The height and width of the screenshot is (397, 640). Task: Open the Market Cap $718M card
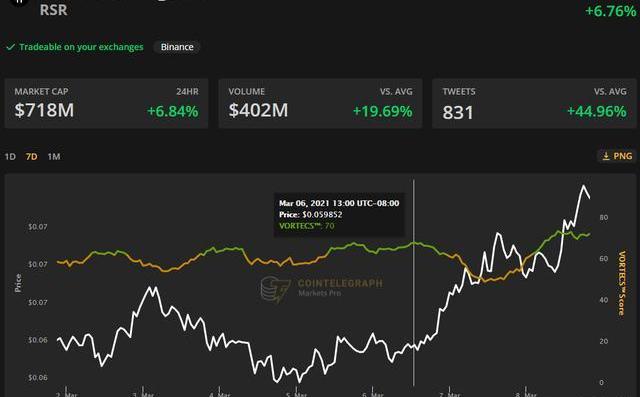tap(106, 104)
